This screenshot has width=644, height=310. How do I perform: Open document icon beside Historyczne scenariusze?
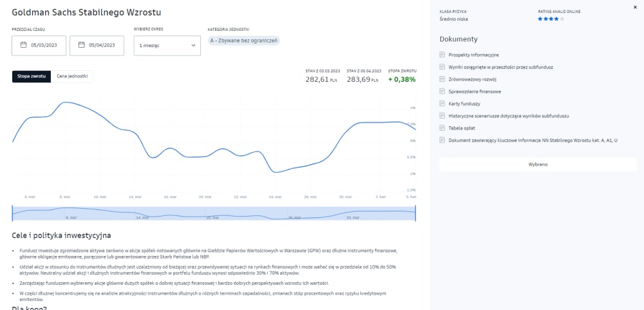click(x=442, y=116)
